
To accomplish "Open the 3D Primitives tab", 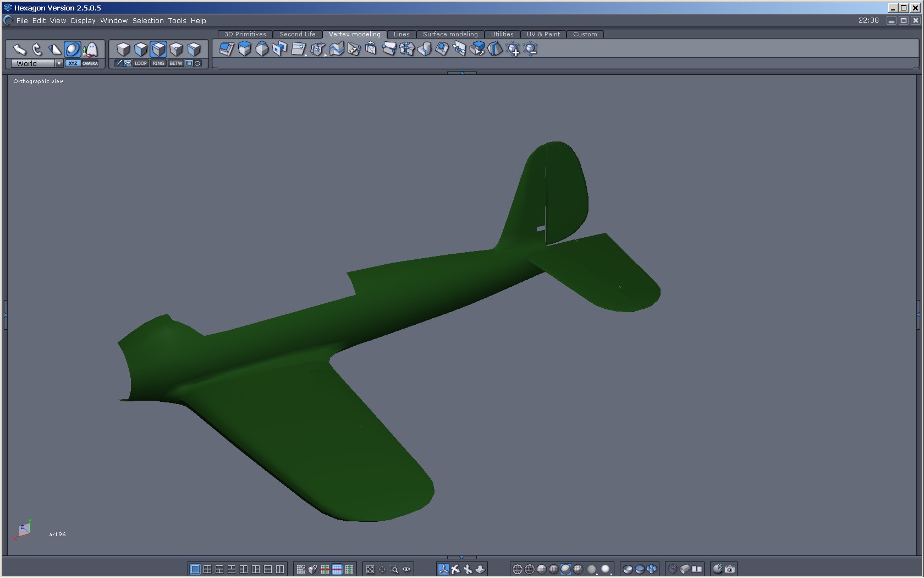I will tap(245, 34).
